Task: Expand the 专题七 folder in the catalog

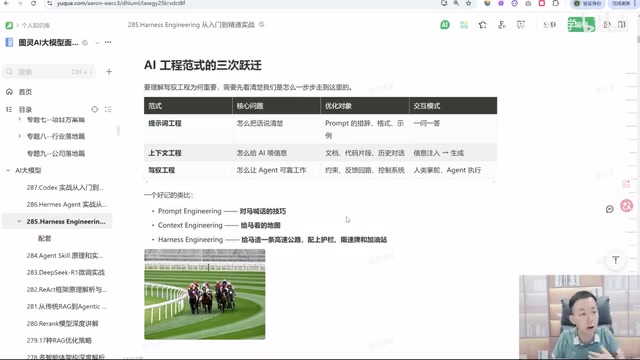Action: (x=19, y=119)
